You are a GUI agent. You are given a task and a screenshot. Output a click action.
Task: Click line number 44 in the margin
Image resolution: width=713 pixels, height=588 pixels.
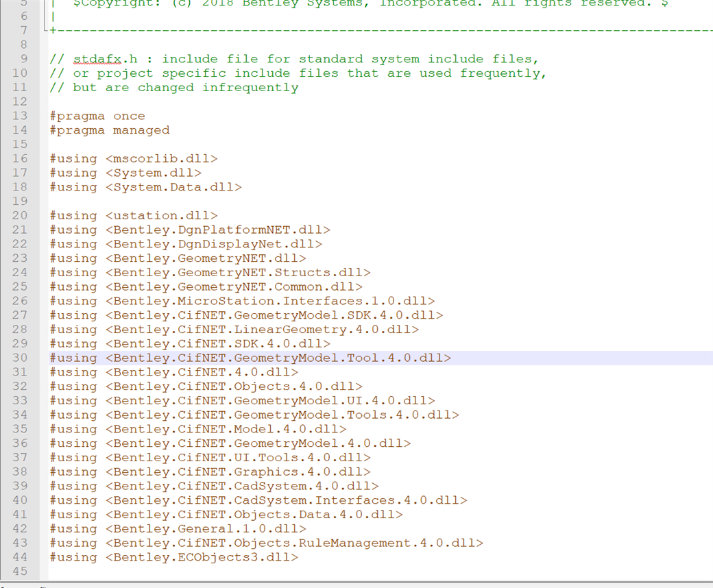click(20, 557)
